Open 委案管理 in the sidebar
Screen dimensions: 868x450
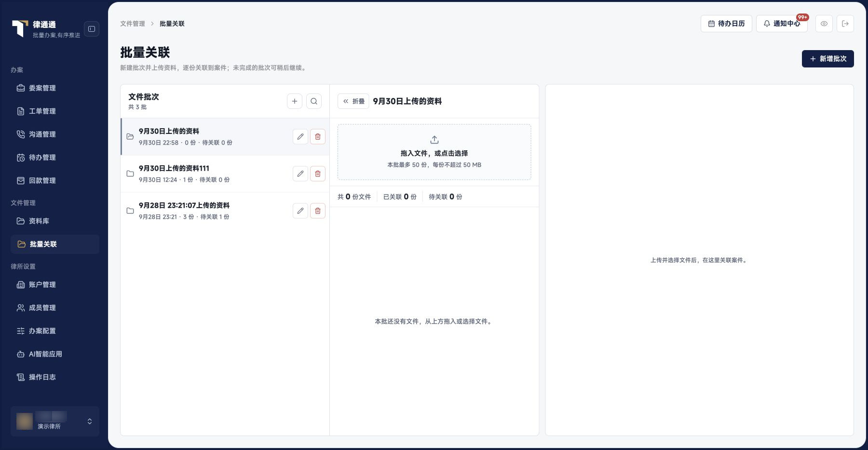[x=55, y=88]
